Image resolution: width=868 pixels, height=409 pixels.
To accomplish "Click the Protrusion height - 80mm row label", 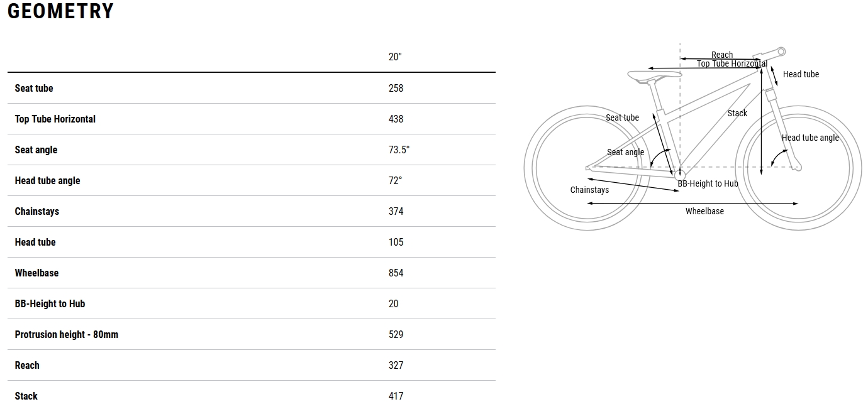I will point(66,334).
